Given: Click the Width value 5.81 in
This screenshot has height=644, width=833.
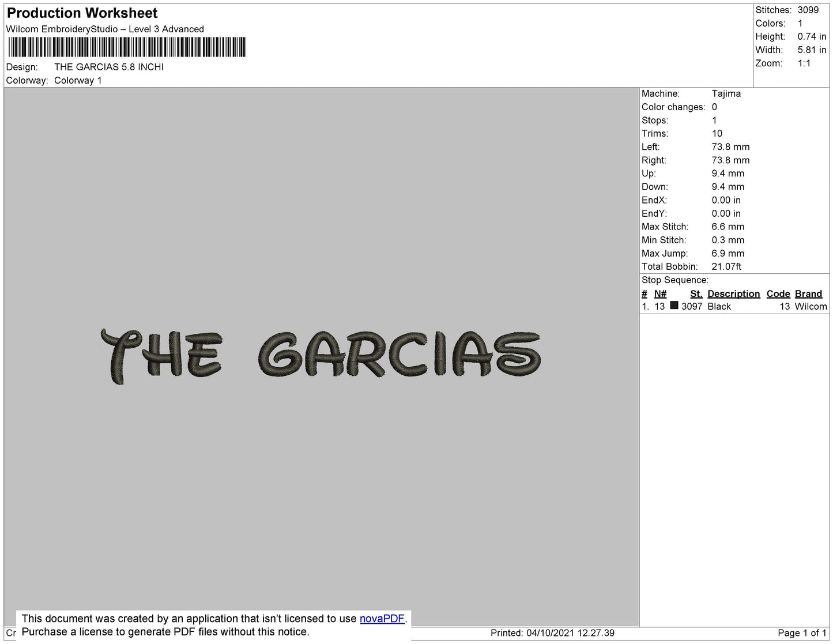Looking at the screenshot, I should point(812,50).
